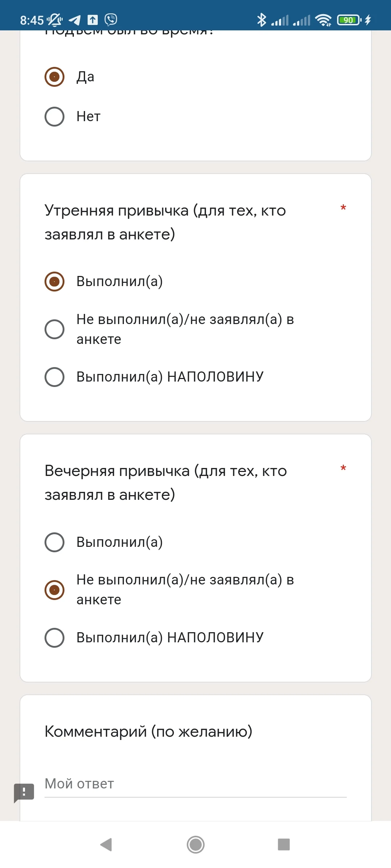Image resolution: width=391 pixels, height=868 pixels.
Task: Focus the "Мой ответ" comment field
Action: 195,784
